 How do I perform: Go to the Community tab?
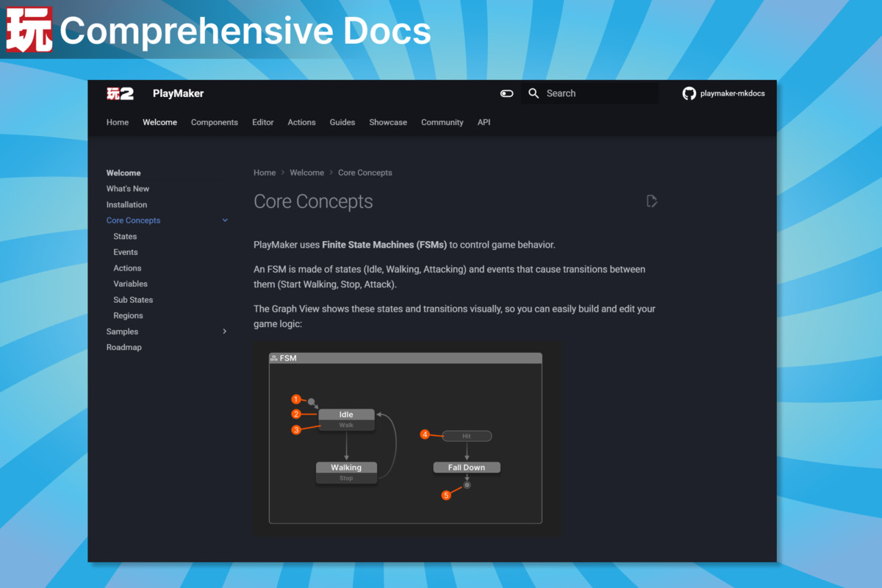[x=442, y=122]
